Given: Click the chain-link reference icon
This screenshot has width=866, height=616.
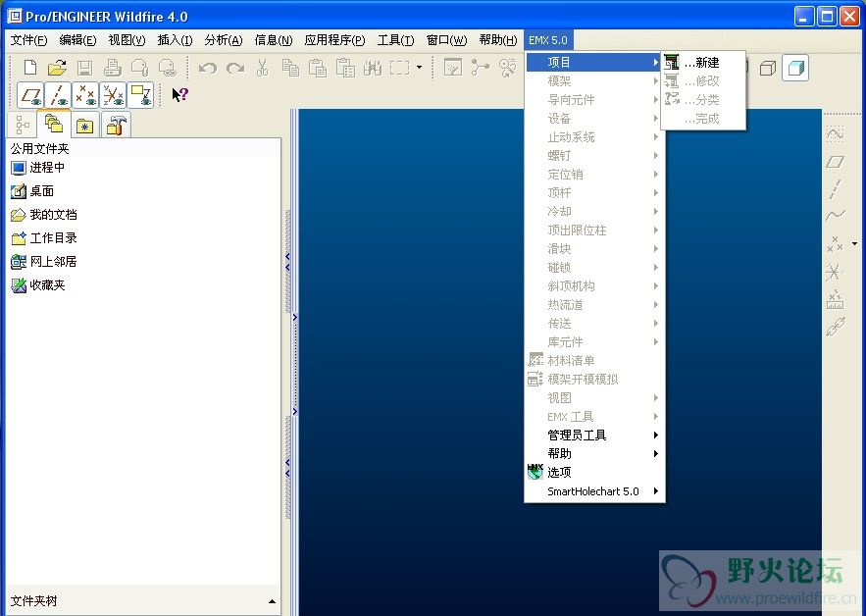Looking at the screenshot, I should (835, 327).
